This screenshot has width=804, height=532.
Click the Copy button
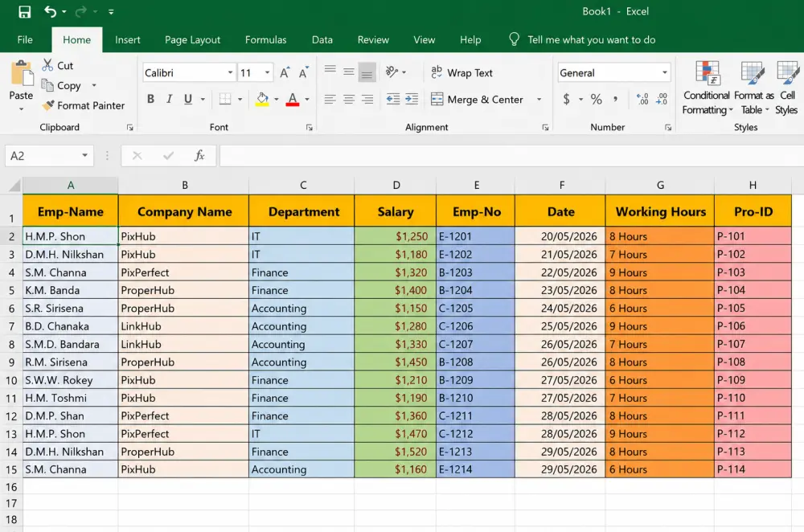tap(62, 85)
